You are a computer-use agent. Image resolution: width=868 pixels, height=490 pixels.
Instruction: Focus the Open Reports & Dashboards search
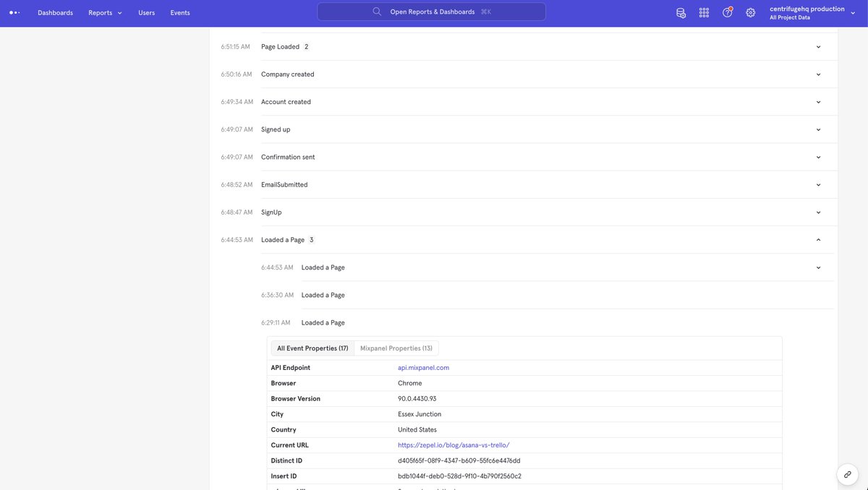[432, 12]
